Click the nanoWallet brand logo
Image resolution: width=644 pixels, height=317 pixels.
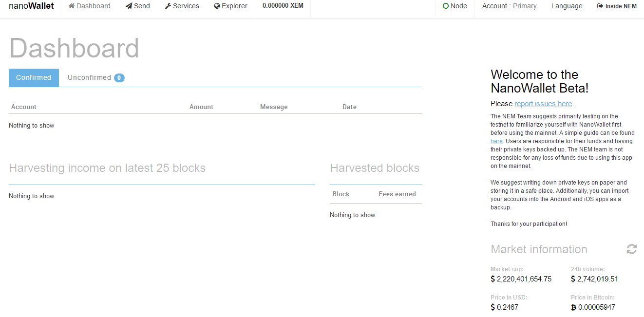31,6
